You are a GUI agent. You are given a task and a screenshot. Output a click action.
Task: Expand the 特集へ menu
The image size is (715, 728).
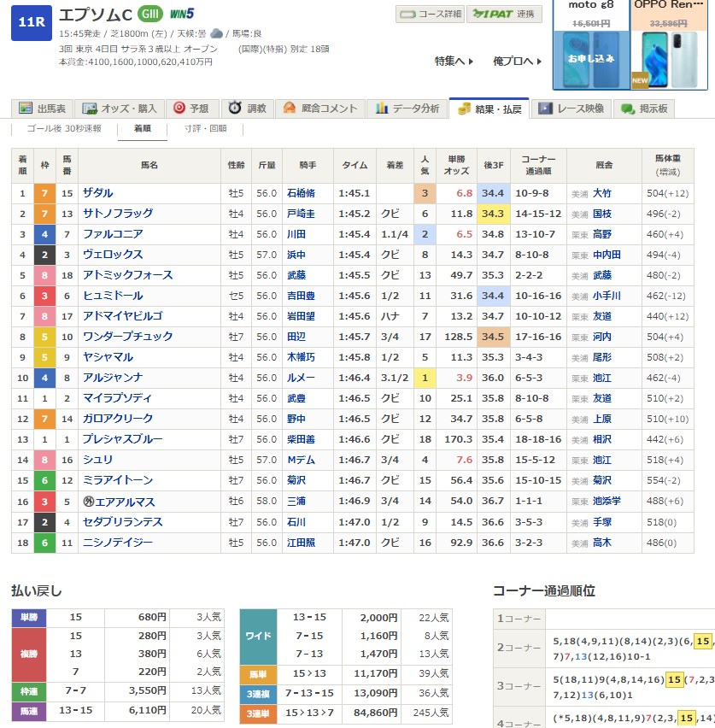(454, 61)
